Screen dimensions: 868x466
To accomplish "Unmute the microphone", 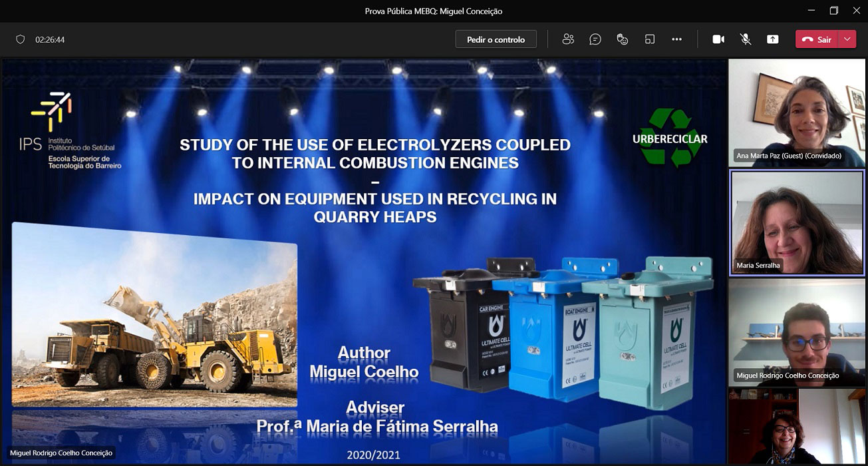I will pos(746,39).
